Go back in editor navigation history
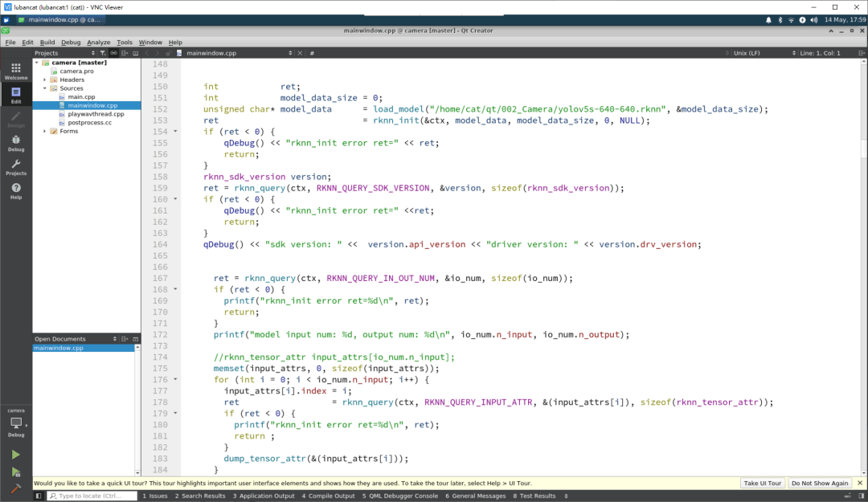 (147, 53)
